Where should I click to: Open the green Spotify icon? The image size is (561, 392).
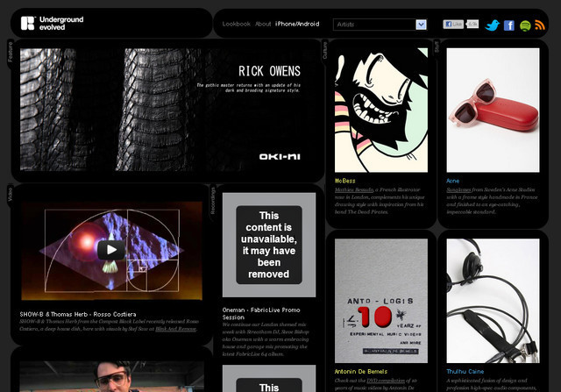tap(525, 25)
